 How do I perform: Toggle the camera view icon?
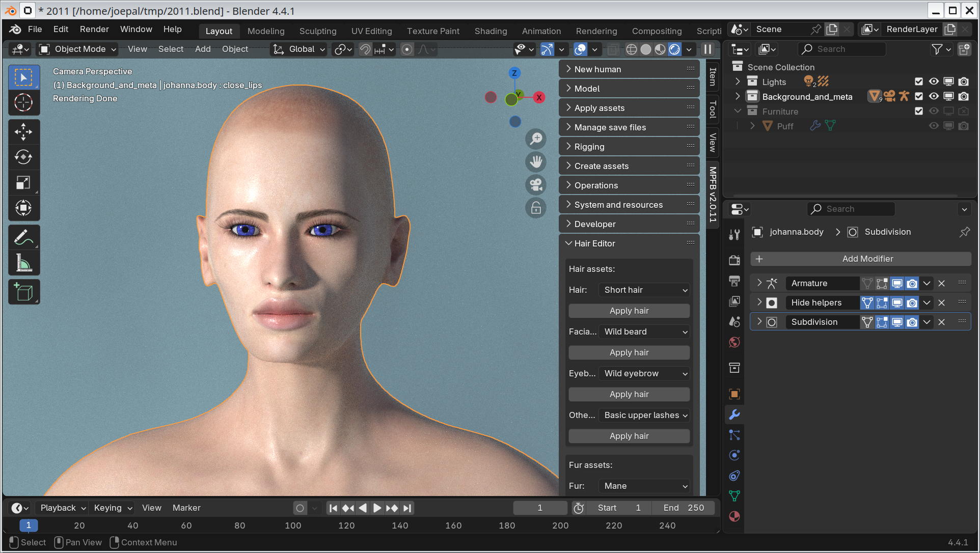coord(536,185)
